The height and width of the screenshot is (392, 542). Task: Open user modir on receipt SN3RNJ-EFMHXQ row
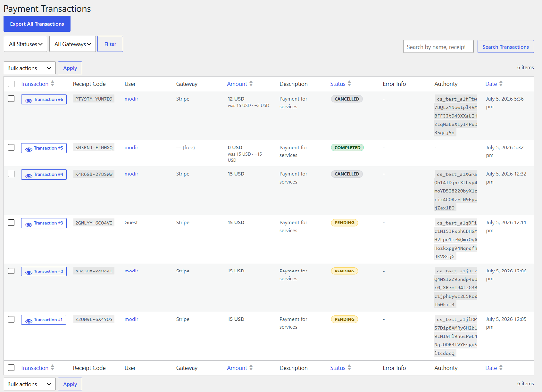[131, 147]
